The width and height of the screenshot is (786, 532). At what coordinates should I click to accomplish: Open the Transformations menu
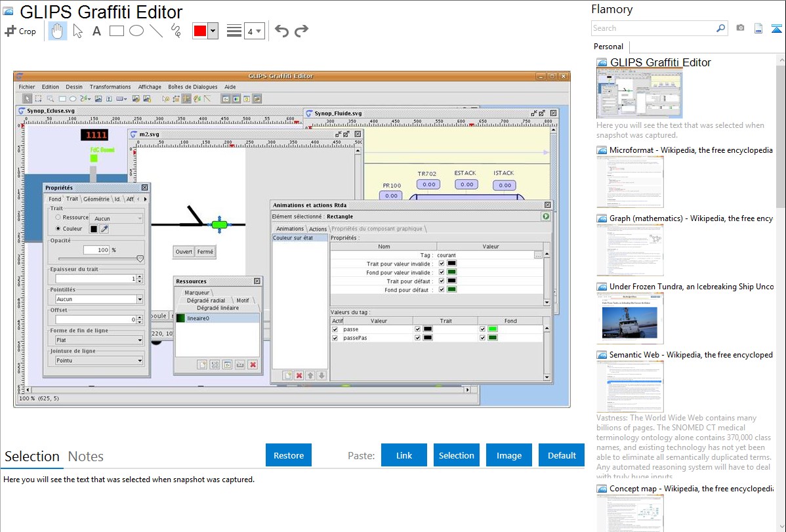pos(110,87)
